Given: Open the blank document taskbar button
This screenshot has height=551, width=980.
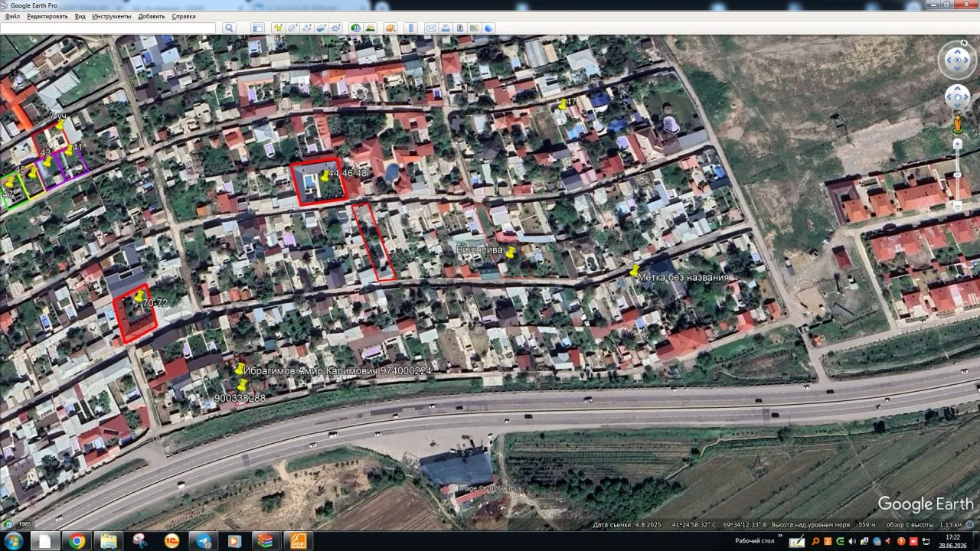Looking at the screenshot, I should (45, 541).
